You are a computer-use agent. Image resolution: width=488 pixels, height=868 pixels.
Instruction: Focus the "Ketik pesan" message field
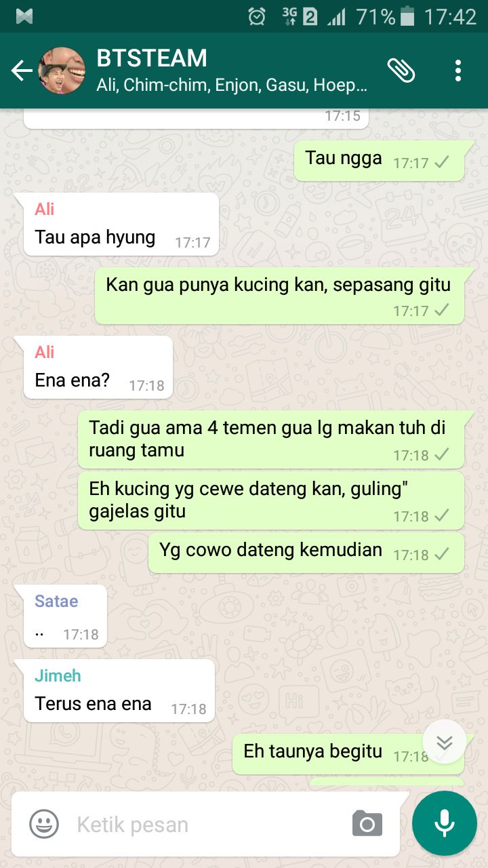click(x=203, y=825)
